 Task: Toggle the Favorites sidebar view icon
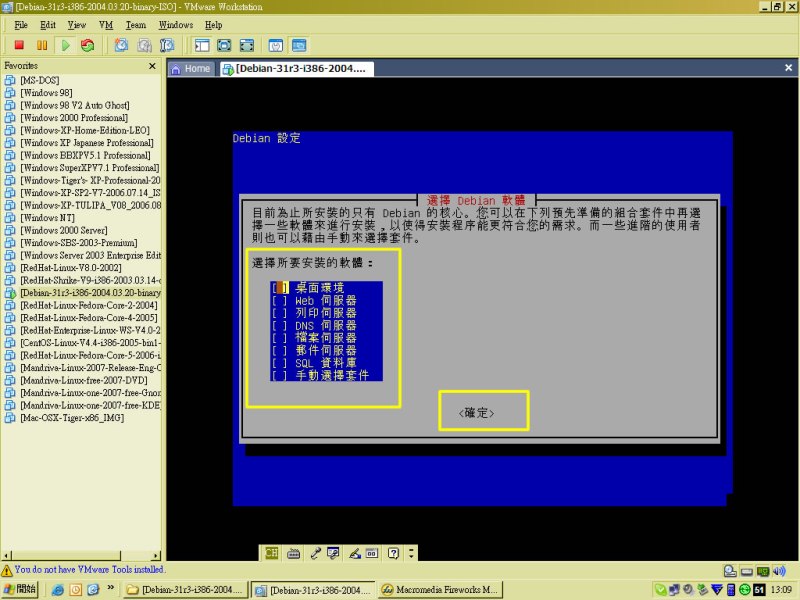[x=202, y=45]
